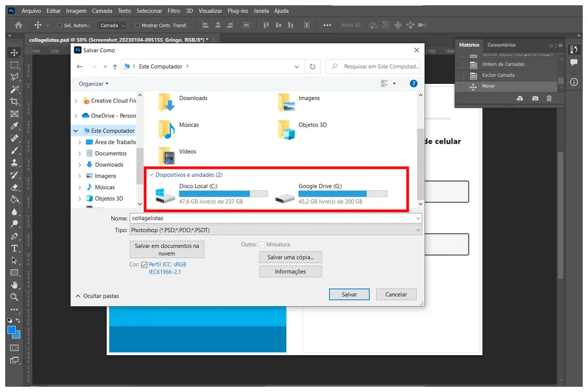This screenshot has width=588, height=392.
Task: Select the Horizontal Type tool
Action: [x=14, y=248]
